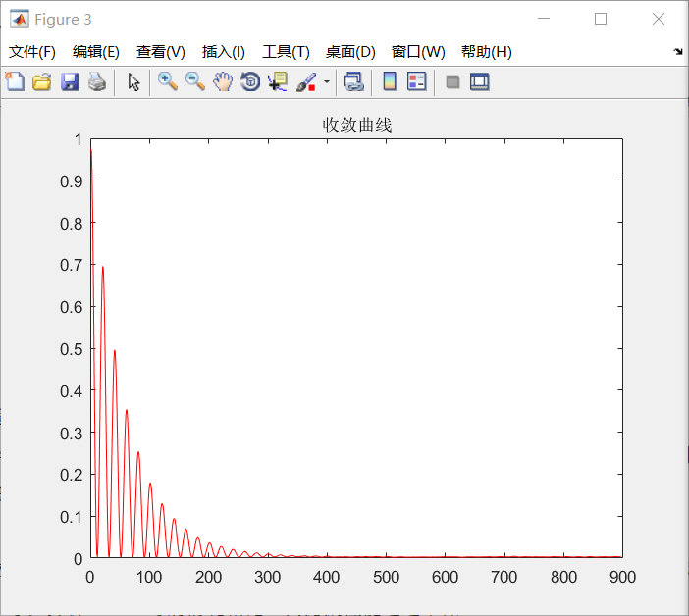This screenshot has height=616, width=689.
Task: Click the MATLAB logo in title bar
Action: 20,19
